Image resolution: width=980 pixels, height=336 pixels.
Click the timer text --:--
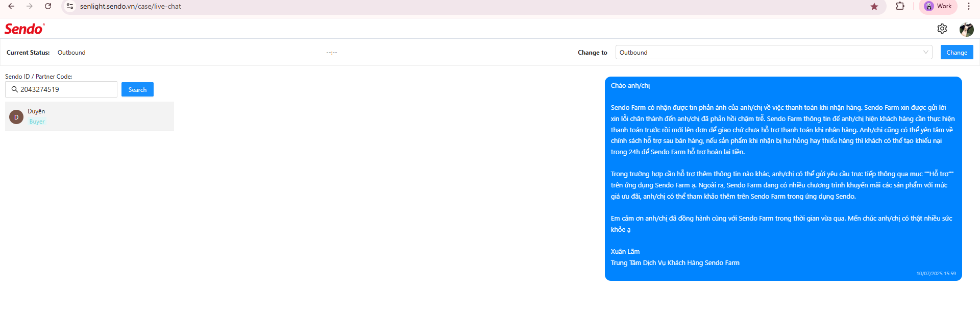click(332, 53)
